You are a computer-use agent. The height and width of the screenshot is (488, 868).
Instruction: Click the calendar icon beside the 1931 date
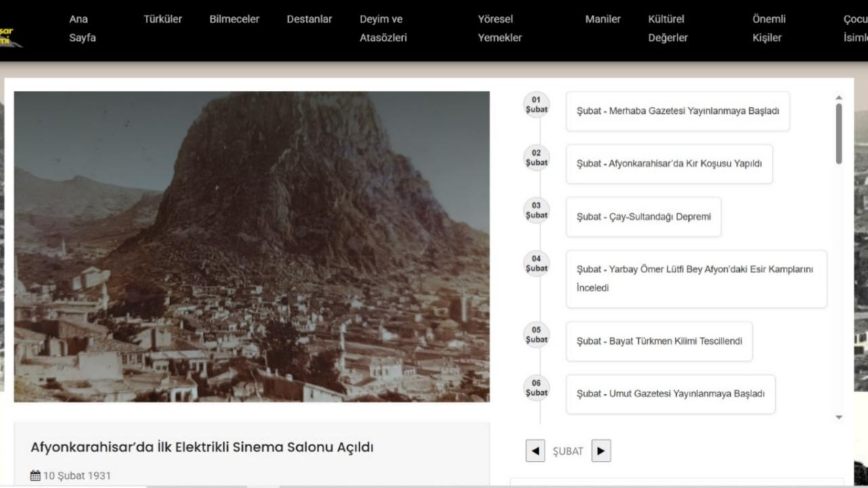coord(34,475)
